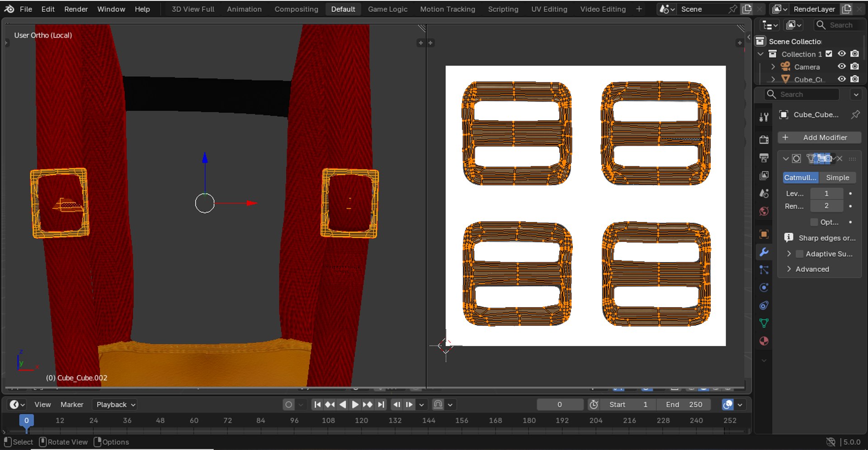Jump to the timeline end frame
Viewport: 868px width, 450px height.
(x=381, y=404)
